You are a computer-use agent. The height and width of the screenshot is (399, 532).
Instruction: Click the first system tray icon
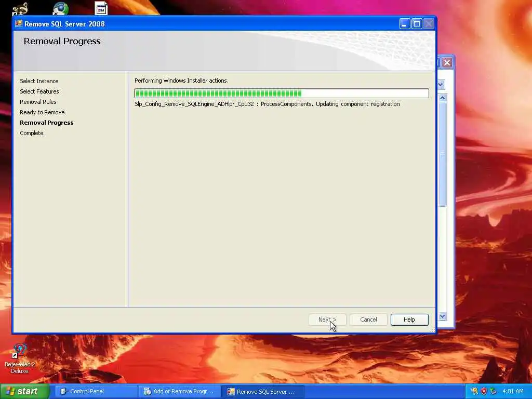(x=474, y=392)
